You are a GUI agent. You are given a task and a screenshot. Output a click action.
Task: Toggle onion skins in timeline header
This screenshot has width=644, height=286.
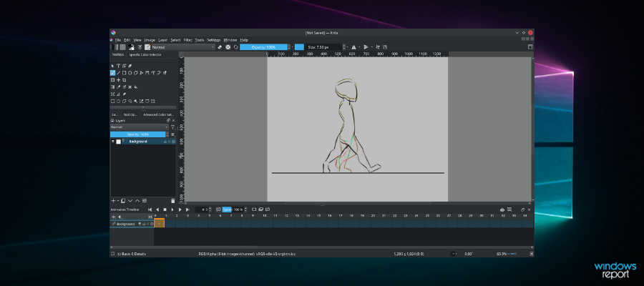point(502,209)
